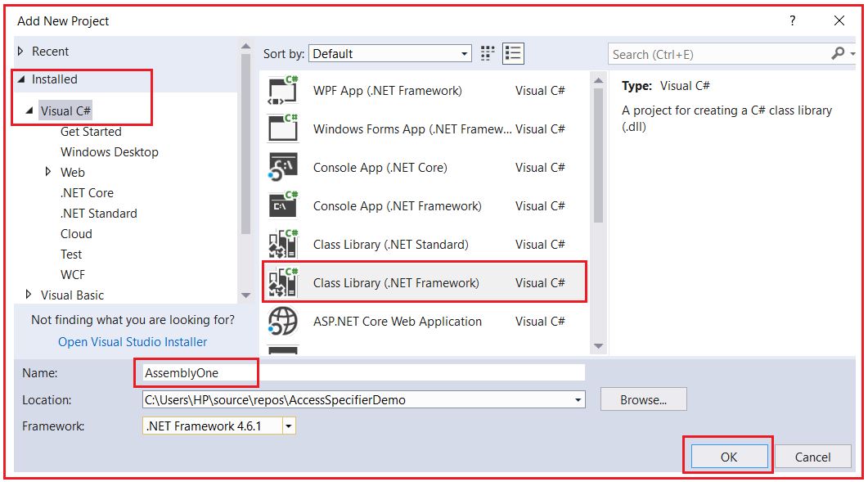
Task: Open the search options dropdown arrow
Action: click(852, 54)
